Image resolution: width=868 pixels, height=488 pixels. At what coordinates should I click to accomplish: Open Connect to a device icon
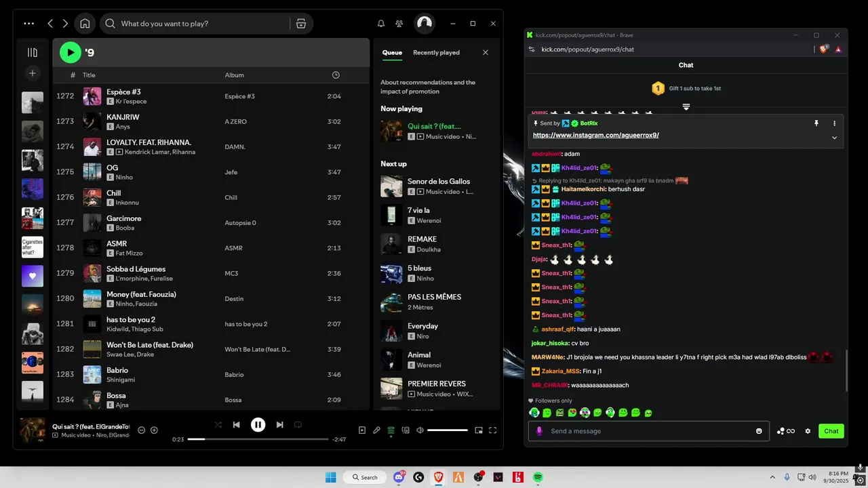[406, 430]
